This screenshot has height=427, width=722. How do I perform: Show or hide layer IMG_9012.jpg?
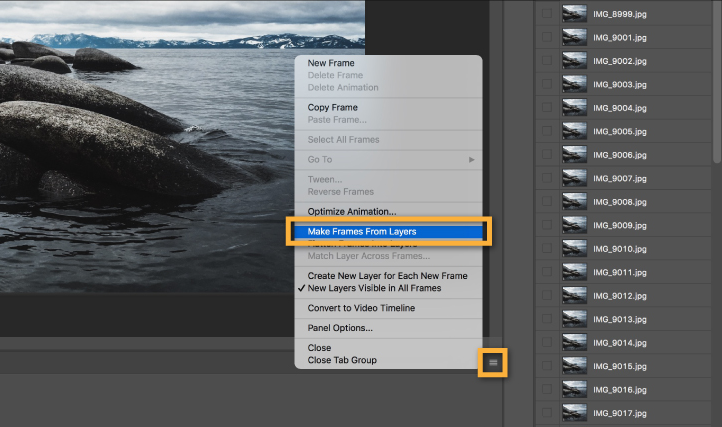[x=547, y=296]
